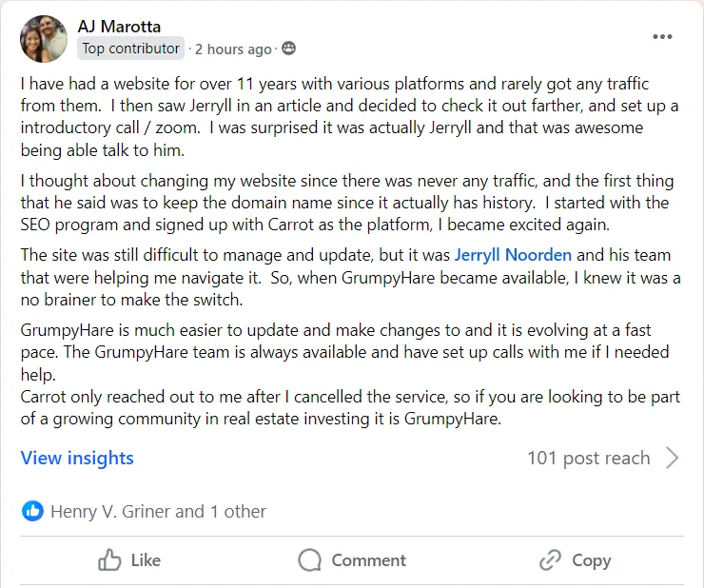
Task: Open the Jerryll Noorden tagged profile link
Action: 515,254
